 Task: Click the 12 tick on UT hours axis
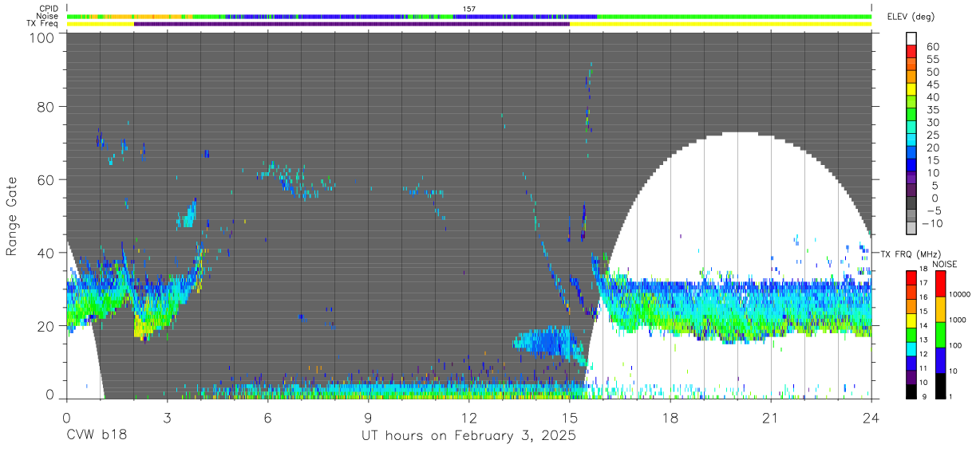tap(469, 418)
